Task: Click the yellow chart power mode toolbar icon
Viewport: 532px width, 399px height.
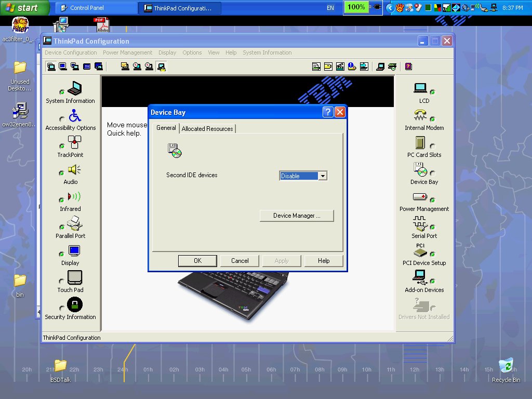Action: coord(125,66)
